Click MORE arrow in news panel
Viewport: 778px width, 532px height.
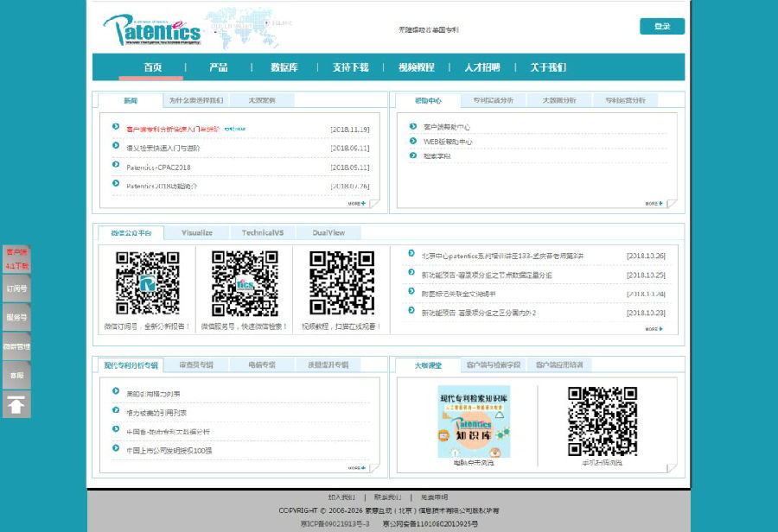[357, 204]
